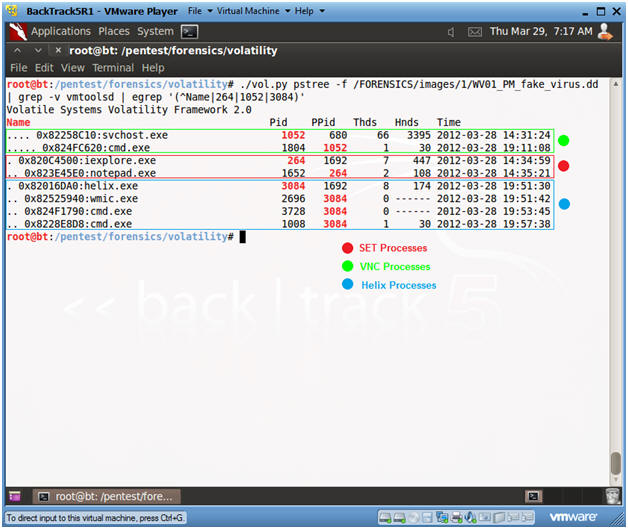This screenshot has height=529, width=628.
Task: Open the Virtual Machine dropdown menu
Action: (253, 11)
